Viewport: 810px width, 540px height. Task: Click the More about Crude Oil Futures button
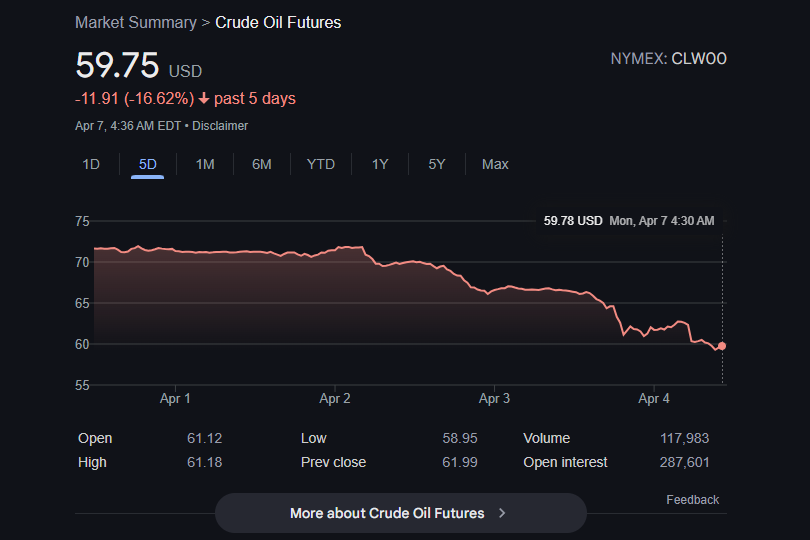[400, 513]
